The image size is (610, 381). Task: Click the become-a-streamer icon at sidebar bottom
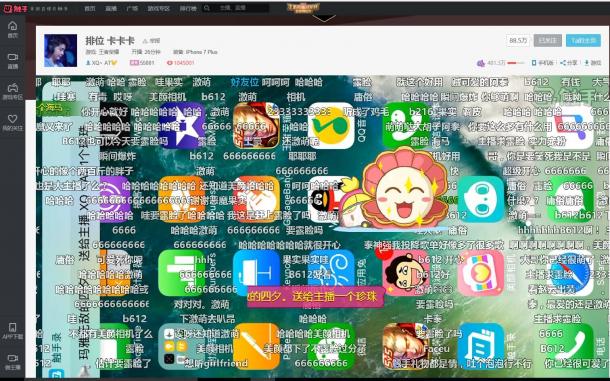pyautogui.click(x=12, y=358)
